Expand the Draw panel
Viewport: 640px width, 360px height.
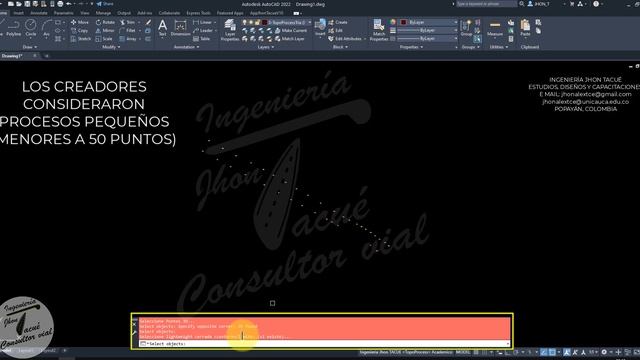point(30,47)
